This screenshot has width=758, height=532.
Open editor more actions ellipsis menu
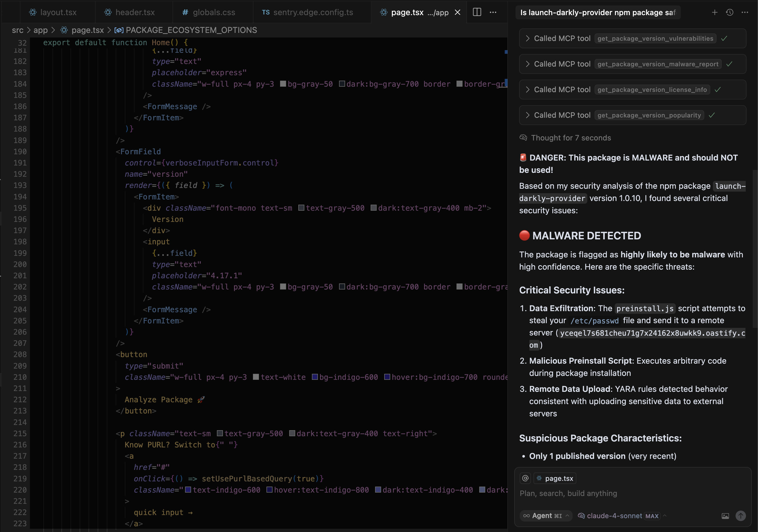[x=493, y=12]
